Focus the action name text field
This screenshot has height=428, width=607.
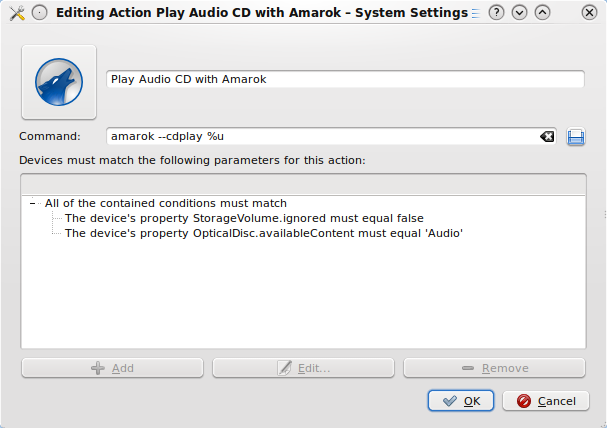[345, 80]
